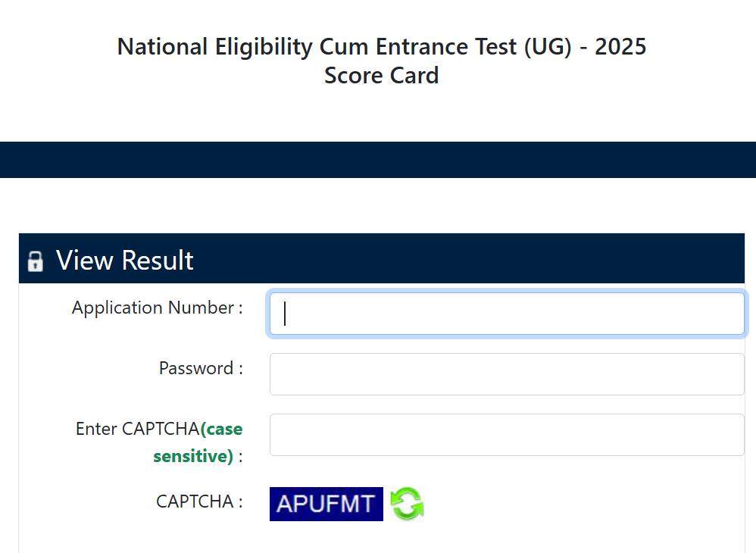Click the Enter CAPTCHA case sensitive label
This screenshot has width=756, height=553.
tap(159, 442)
